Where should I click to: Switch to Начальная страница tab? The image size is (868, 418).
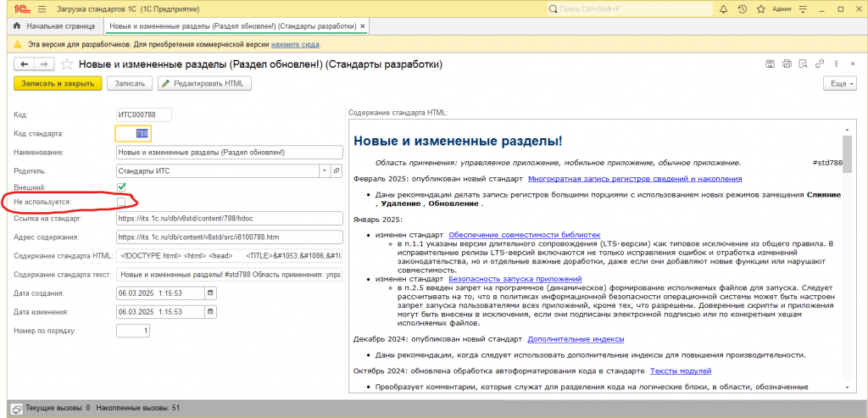tap(53, 26)
